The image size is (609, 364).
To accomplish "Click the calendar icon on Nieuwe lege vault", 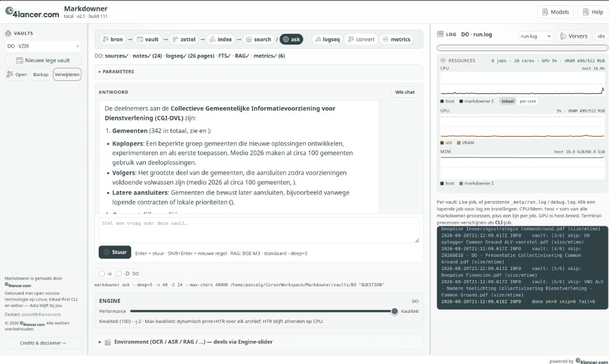I will 20,60.
